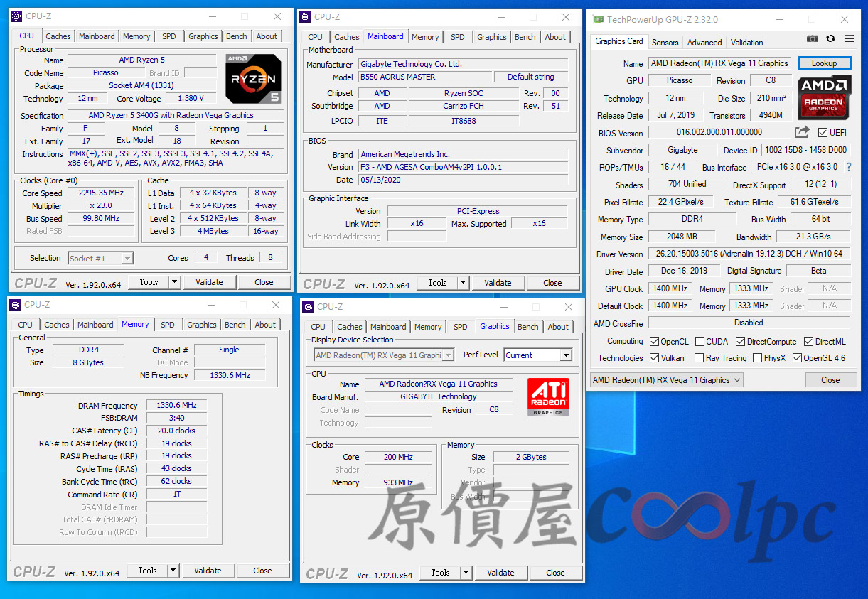Click the Core Speed value '2295.35 MHz'

coord(101,193)
